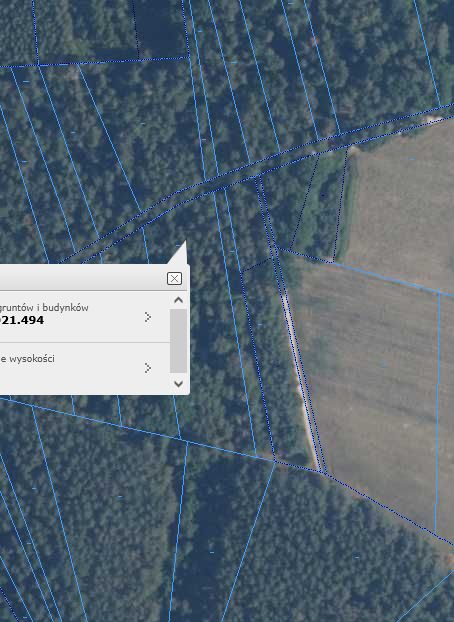Close the parcel info popup
The image size is (454, 622).
click(x=174, y=278)
